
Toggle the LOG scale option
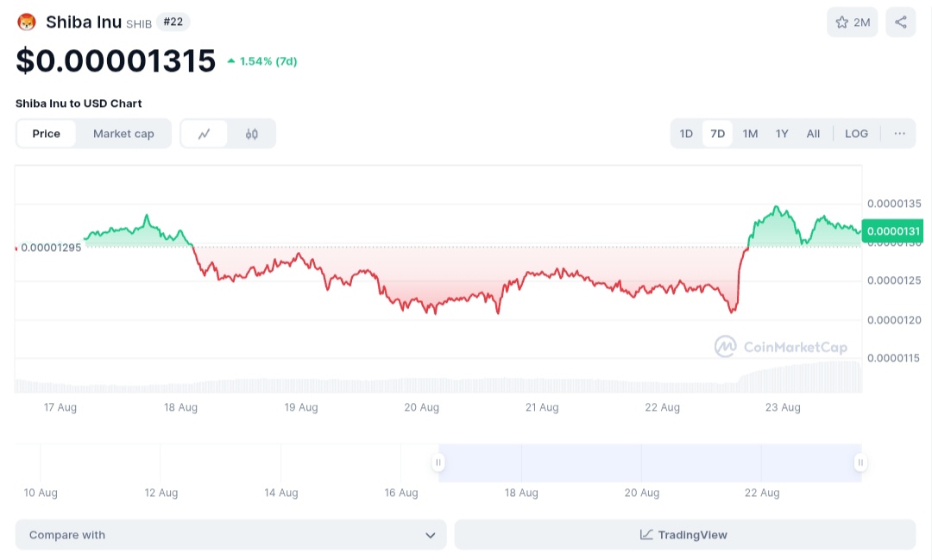856,134
